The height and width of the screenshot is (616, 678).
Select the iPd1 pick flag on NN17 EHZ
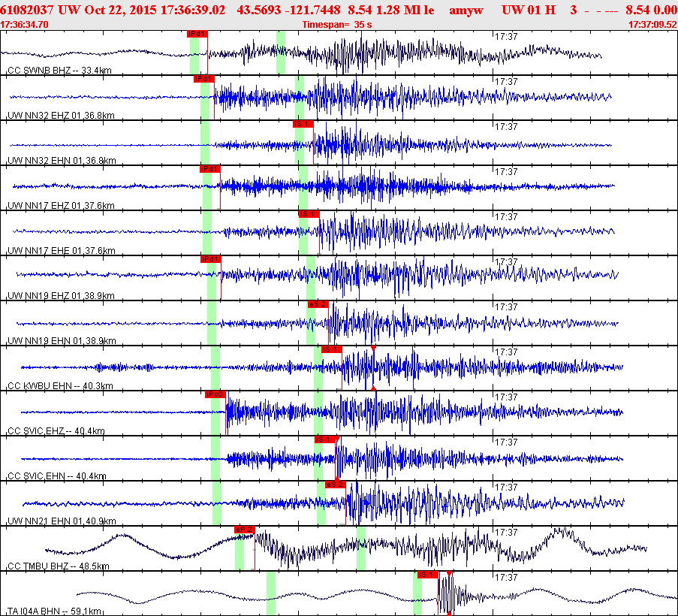pos(210,169)
